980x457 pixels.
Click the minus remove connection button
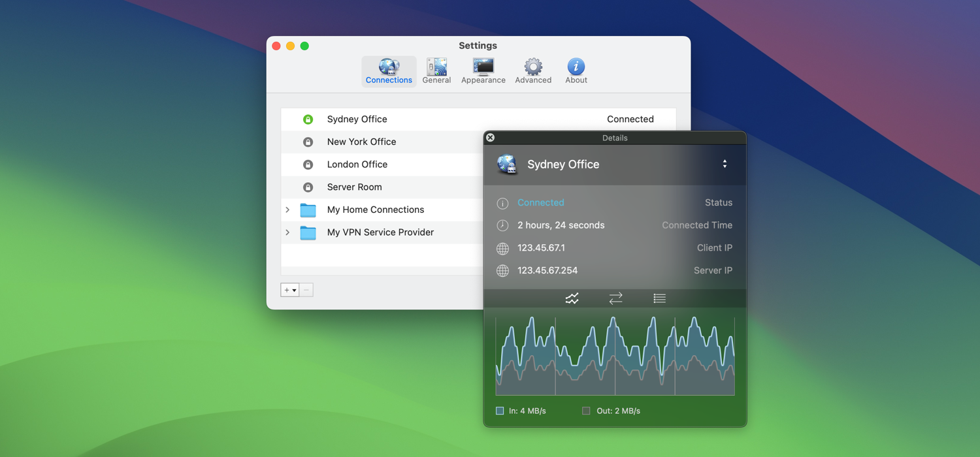(x=306, y=290)
